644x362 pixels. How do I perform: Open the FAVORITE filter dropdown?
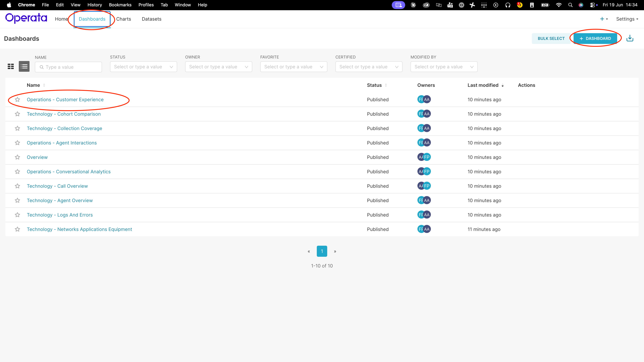point(294,67)
